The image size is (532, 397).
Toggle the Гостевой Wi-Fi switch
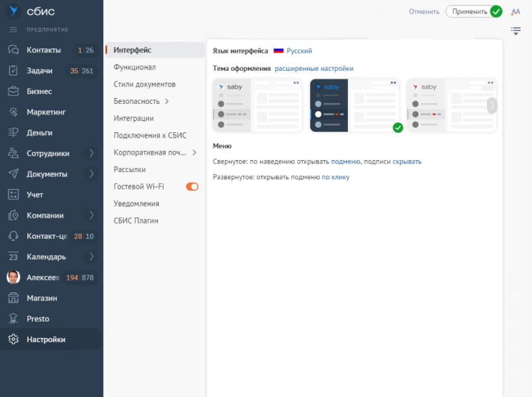pos(192,187)
